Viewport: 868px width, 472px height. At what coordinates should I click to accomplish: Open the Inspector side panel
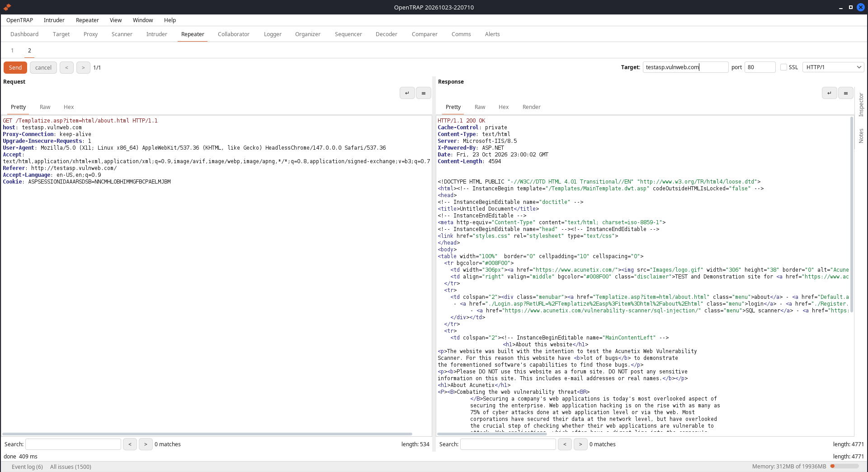(861, 105)
